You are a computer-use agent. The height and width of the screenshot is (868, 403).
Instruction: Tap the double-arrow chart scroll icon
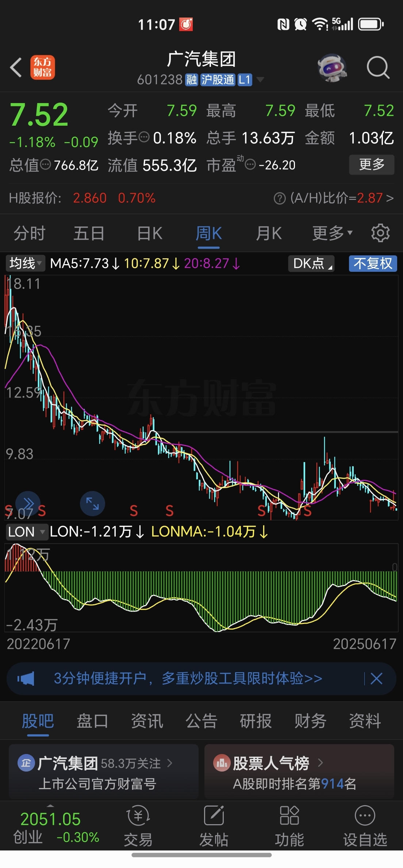pyautogui.click(x=28, y=503)
